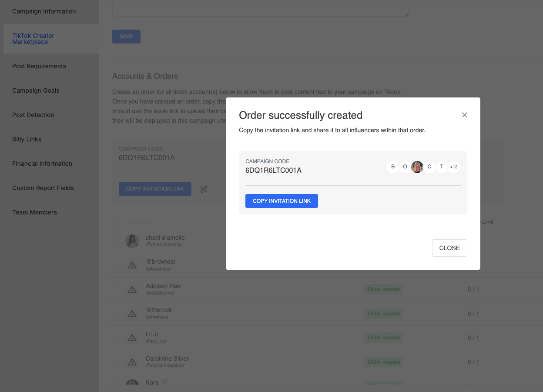The width and height of the screenshot is (543, 392).
Task: Check the Lil Jr row checkbox
Action: pyautogui.click(x=116, y=338)
